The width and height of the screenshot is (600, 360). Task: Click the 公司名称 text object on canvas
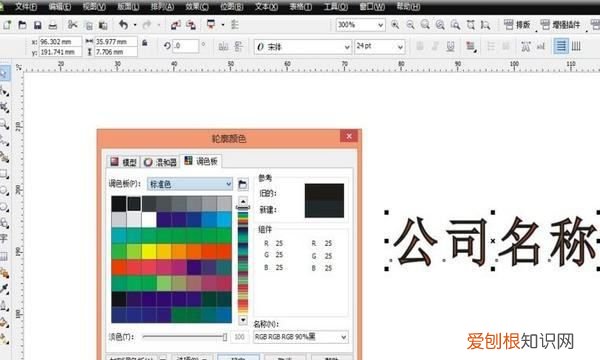click(x=494, y=241)
